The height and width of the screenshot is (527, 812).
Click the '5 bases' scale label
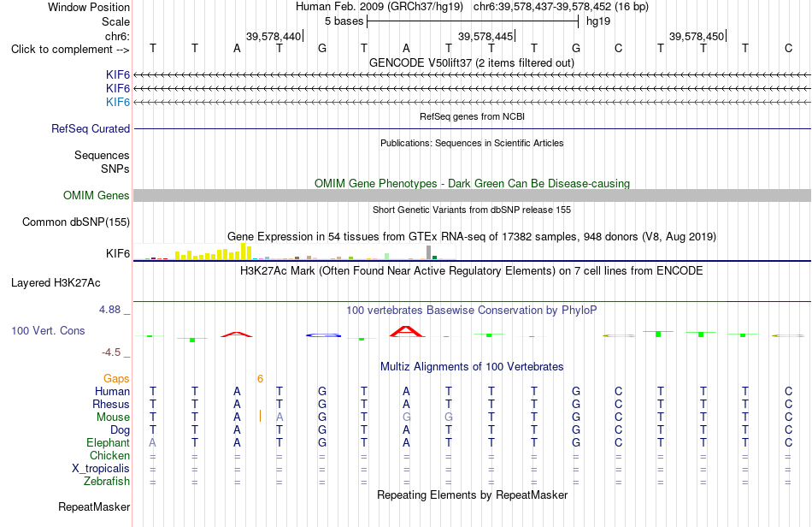tap(344, 21)
